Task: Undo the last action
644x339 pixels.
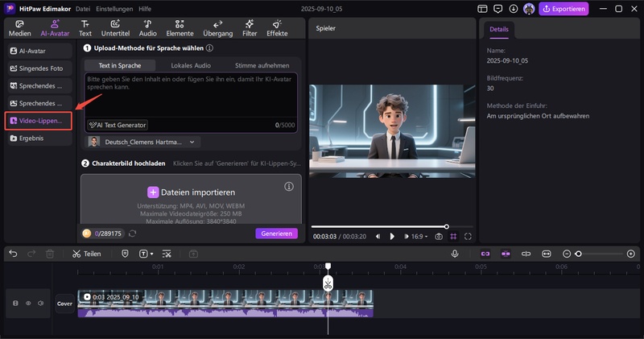Action: 13,254
